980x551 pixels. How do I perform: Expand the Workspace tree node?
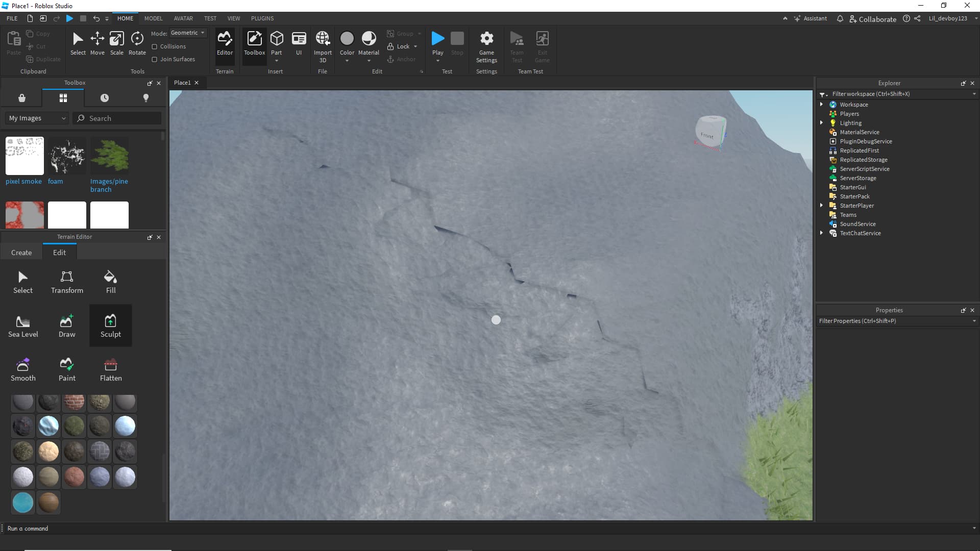(821, 104)
